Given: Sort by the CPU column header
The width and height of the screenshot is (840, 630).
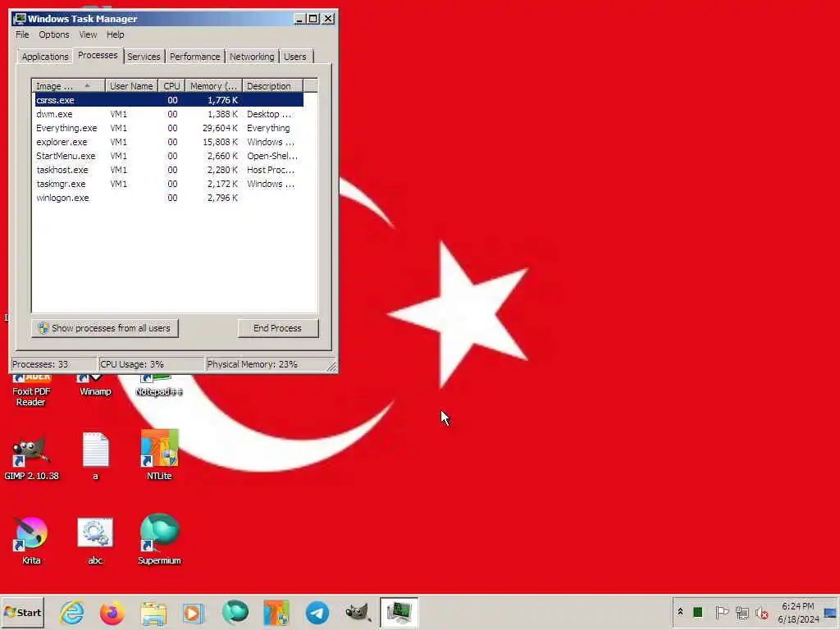Looking at the screenshot, I should tap(171, 85).
